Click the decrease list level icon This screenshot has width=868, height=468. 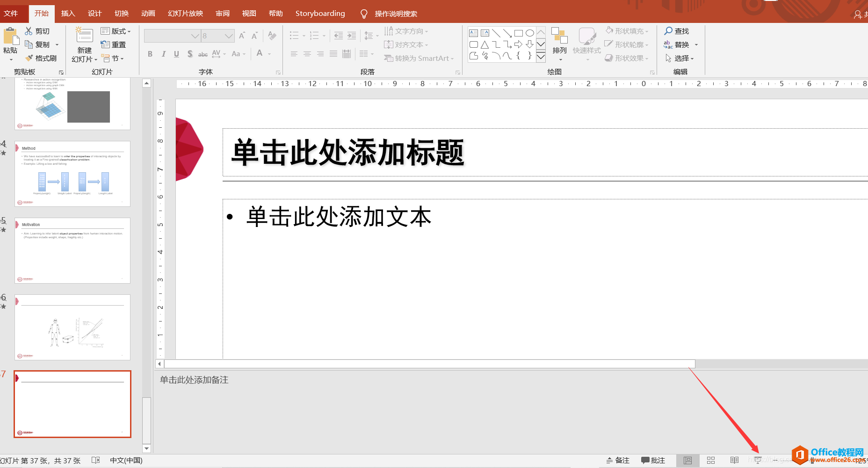pyautogui.click(x=339, y=36)
